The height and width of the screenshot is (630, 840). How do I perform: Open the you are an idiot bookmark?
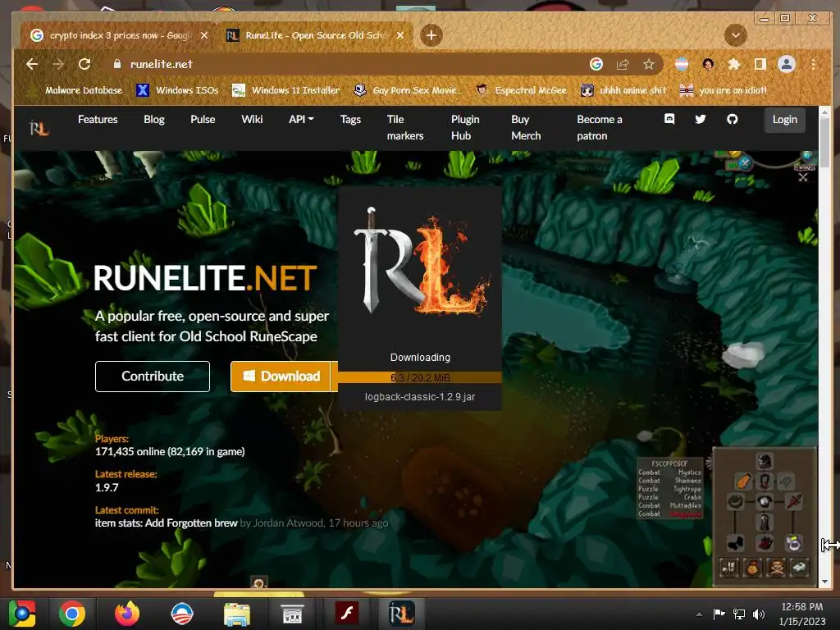coord(723,90)
